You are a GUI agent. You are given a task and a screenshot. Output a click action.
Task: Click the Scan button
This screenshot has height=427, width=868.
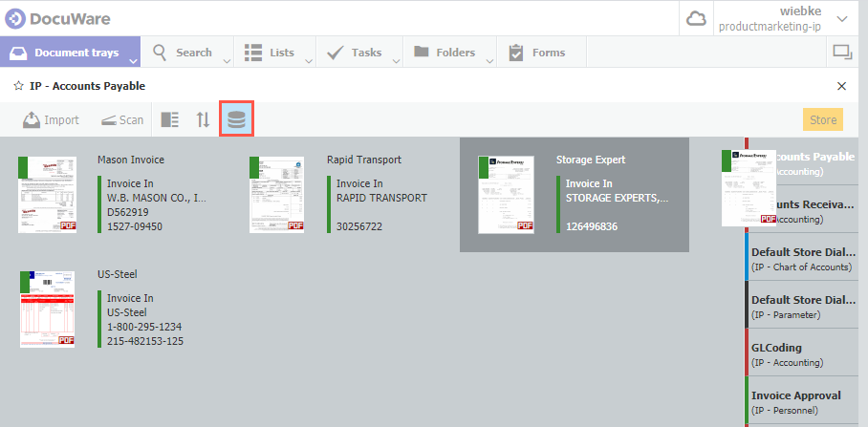pyautogui.click(x=121, y=119)
